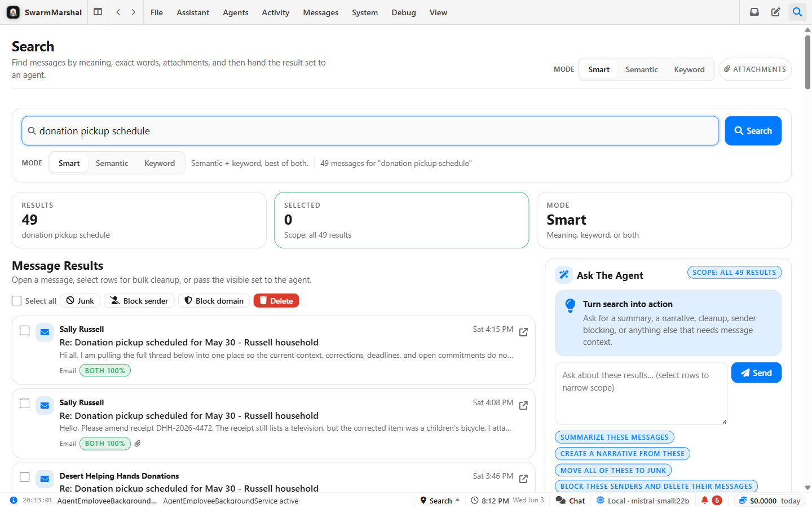
Task: Focus the donation pickup schedule search field
Action: click(x=370, y=131)
